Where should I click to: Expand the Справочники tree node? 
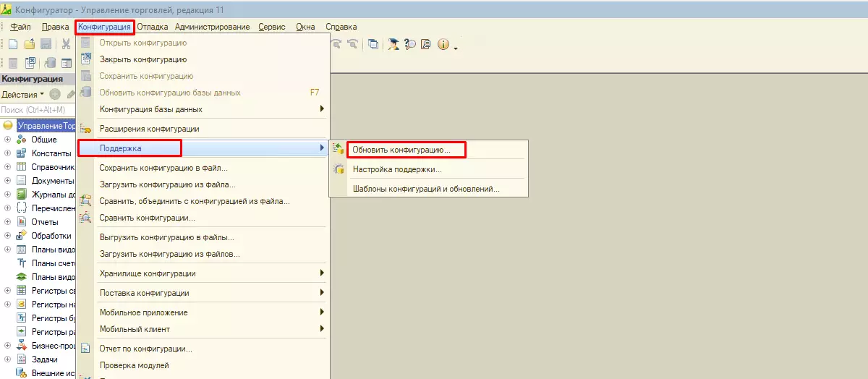click(x=8, y=167)
